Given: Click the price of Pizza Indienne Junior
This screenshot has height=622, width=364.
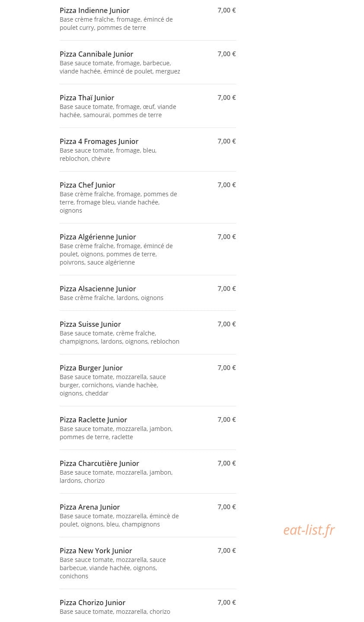Looking at the screenshot, I should click(x=227, y=10).
